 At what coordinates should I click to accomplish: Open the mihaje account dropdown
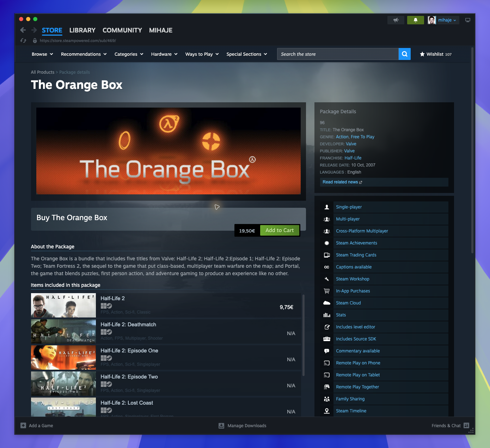pos(447,20)
